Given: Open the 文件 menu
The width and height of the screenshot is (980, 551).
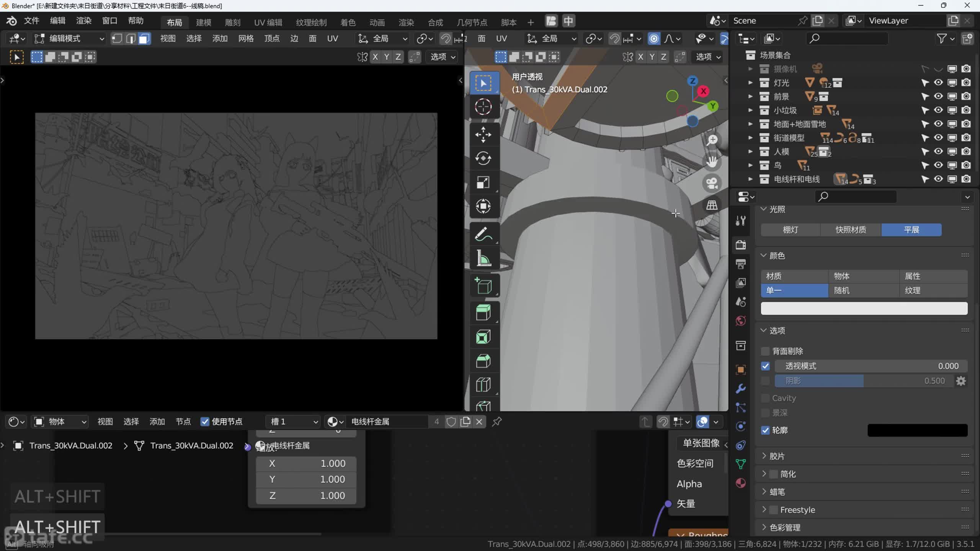Looking at the screenshot, I should [31, 21].
